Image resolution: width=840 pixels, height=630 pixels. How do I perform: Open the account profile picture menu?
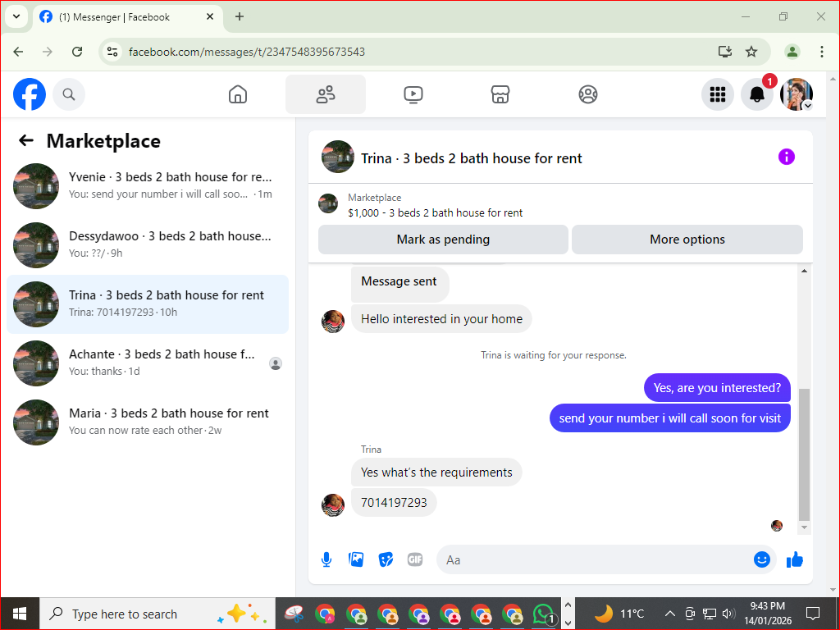point(797,94)
